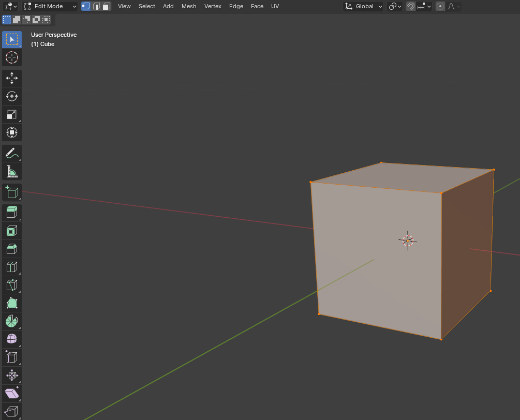
Task: Switch to edge select mode
Action: (96, 6)
